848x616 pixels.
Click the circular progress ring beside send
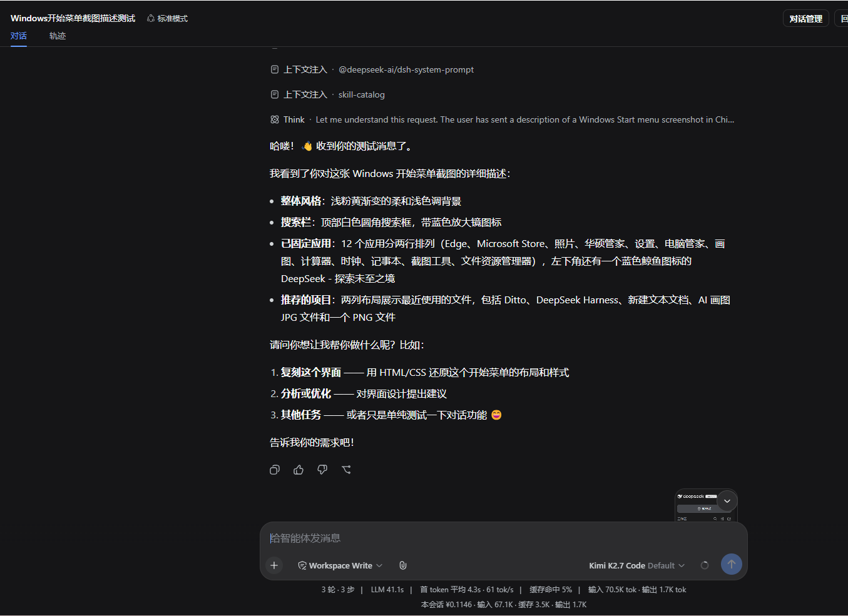(x=705, y=565)
